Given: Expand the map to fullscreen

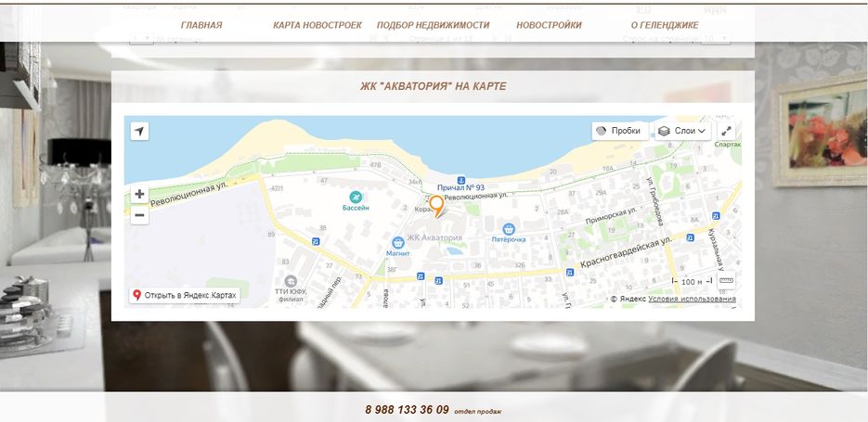Looking at the screenshot, I should (x=726, y=131).
